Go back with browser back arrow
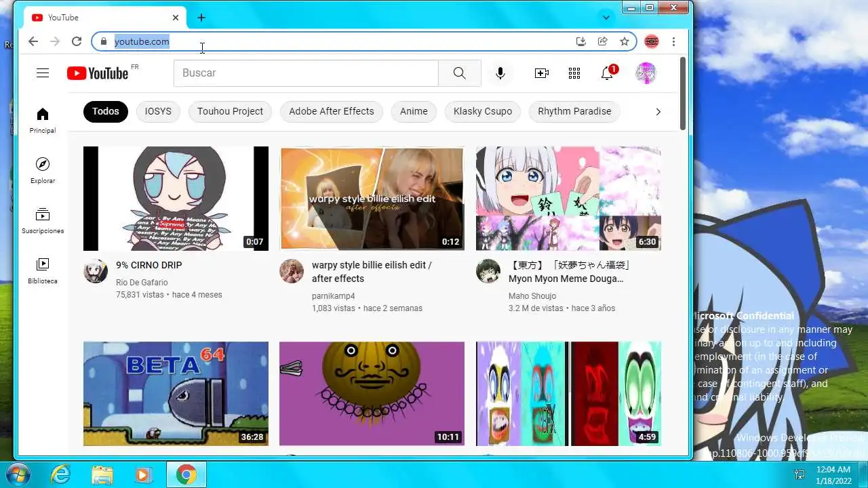The image size is (868, 488). pos(33,41)
